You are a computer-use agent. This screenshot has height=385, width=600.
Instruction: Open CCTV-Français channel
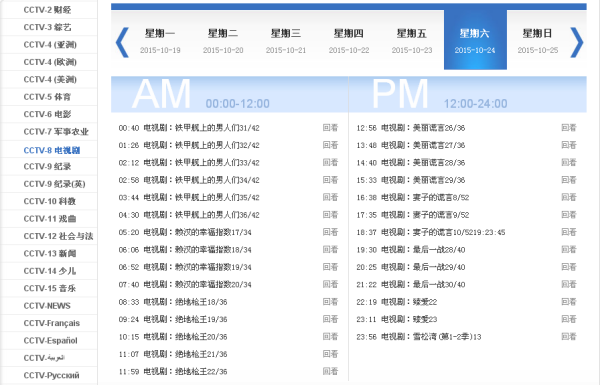[x=51, y=323]
